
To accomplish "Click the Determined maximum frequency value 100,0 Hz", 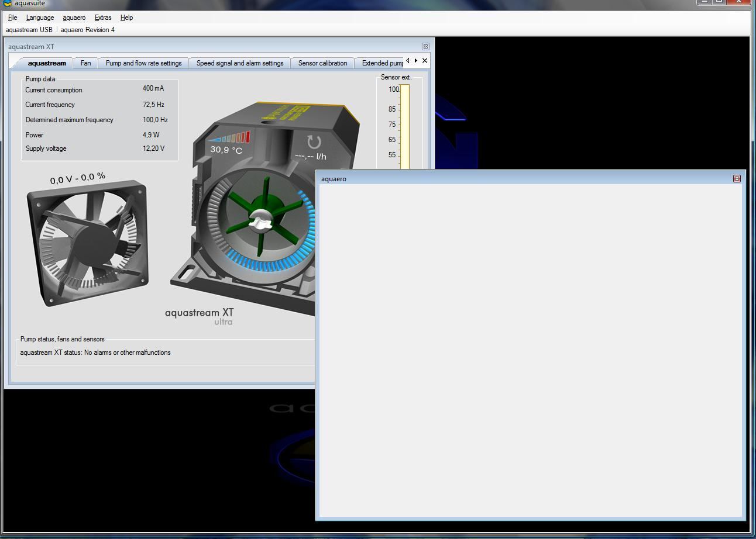I will coord(155,120).
